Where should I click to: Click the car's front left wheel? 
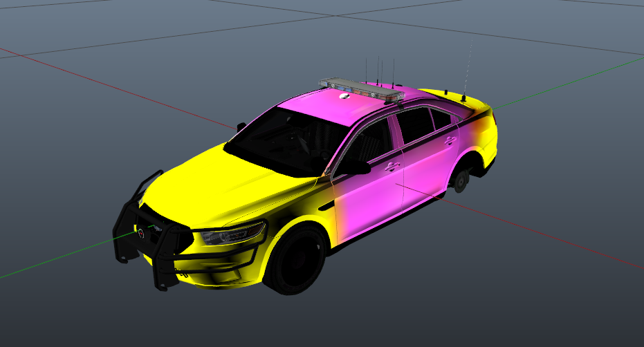(296, 259)
